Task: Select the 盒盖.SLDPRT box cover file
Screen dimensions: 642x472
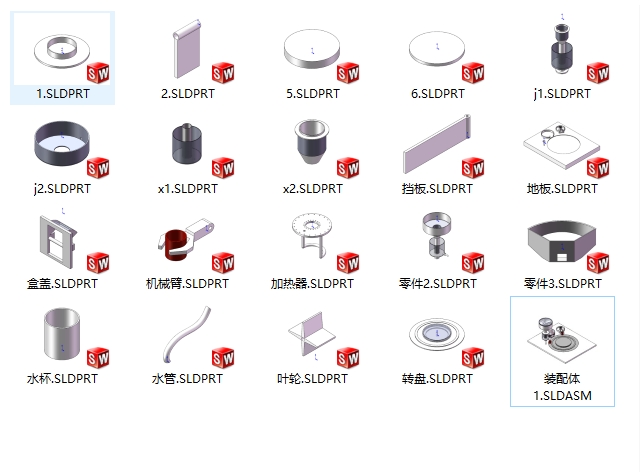Action: pyautogui.click(x=62, y=248)
